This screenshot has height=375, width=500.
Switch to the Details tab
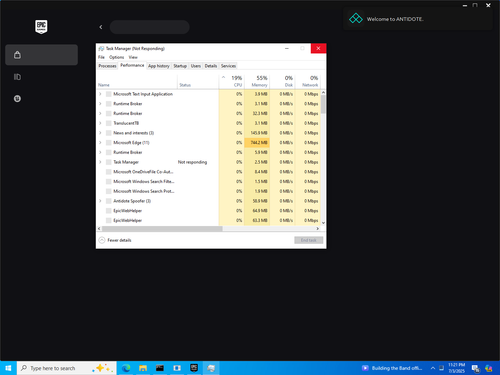coord(211,66)
